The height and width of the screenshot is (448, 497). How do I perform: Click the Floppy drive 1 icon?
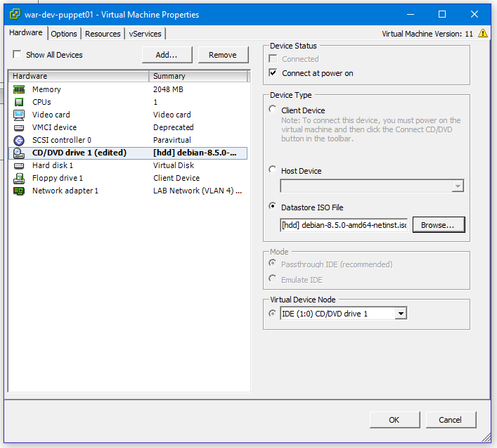click(19, 179)
